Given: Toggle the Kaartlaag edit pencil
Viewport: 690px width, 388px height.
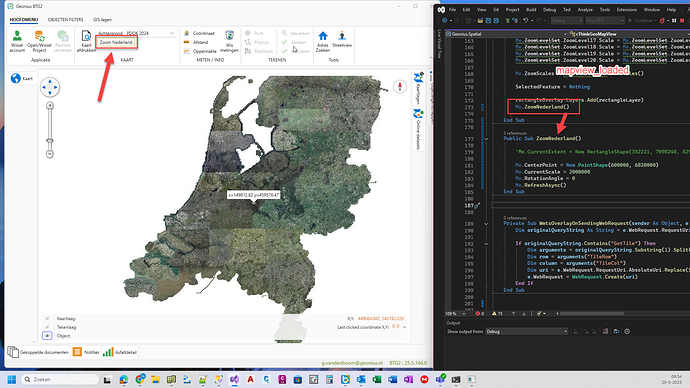Looking at the screenshot, I should [47, 318].
